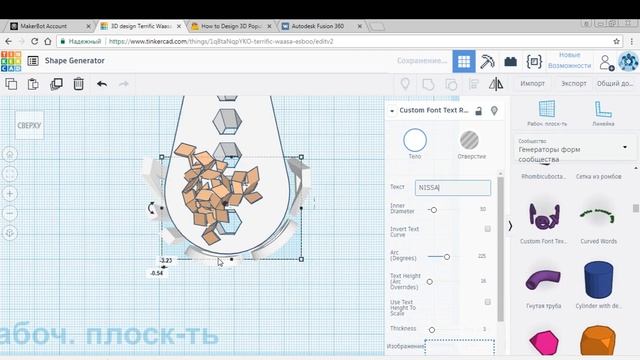
Task: Collapse the shapes panel with side arrow
Action: pyautogui.click(x=510, y=226)
